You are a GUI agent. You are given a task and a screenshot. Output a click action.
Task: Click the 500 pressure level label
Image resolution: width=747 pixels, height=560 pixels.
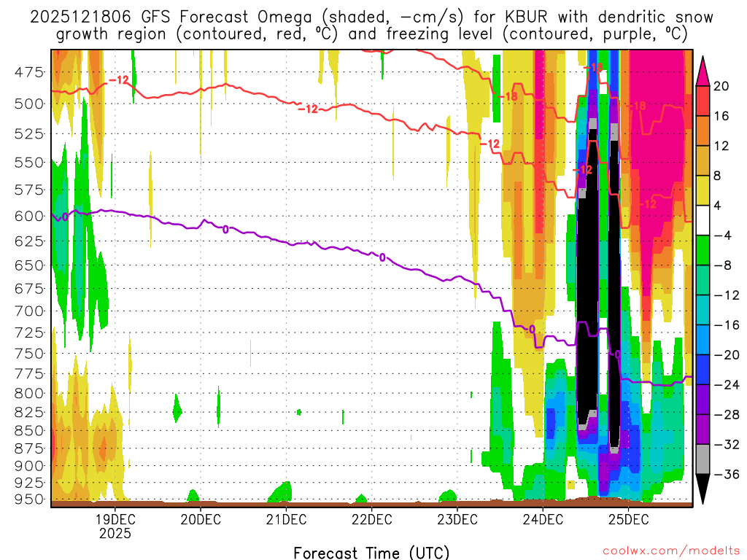[28, 104]
